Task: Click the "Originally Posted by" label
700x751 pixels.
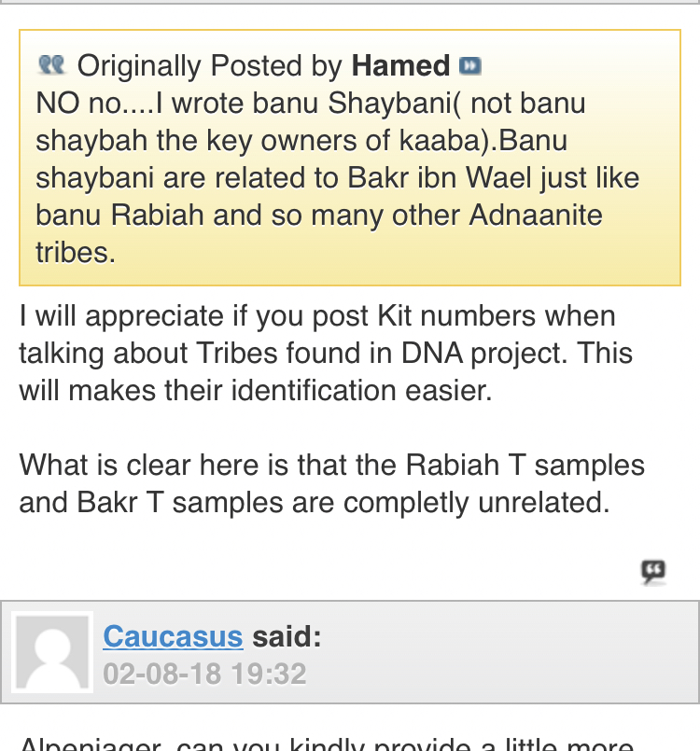Action: (x=210, y=65)
